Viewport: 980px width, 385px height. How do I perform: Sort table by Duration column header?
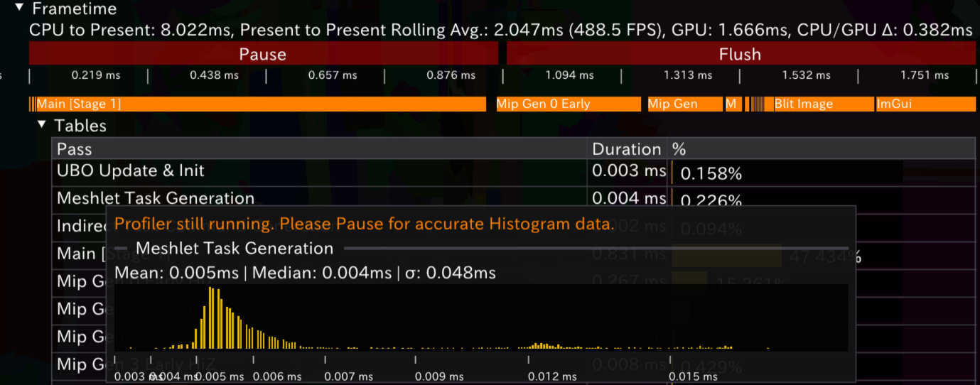pyautogui.click(x=626, y=149)
